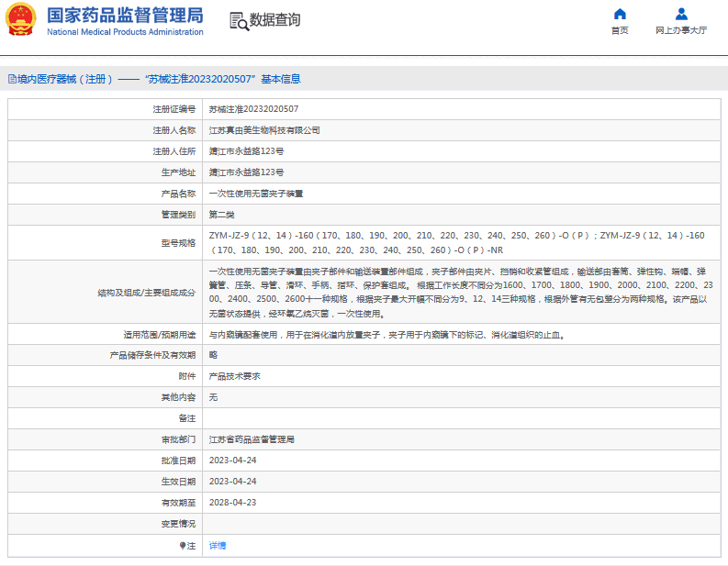
Task: Click the 无 value in 其他内容 row
Action: [213, 397]
